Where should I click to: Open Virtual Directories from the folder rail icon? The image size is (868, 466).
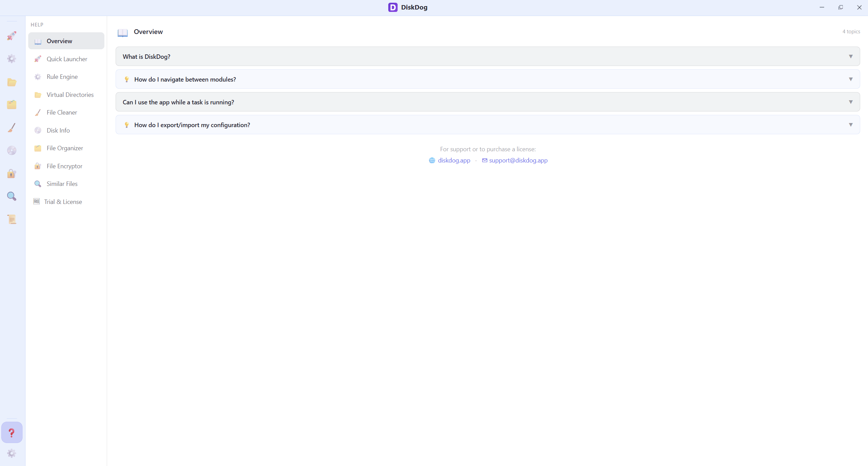[x=12, y=82]
